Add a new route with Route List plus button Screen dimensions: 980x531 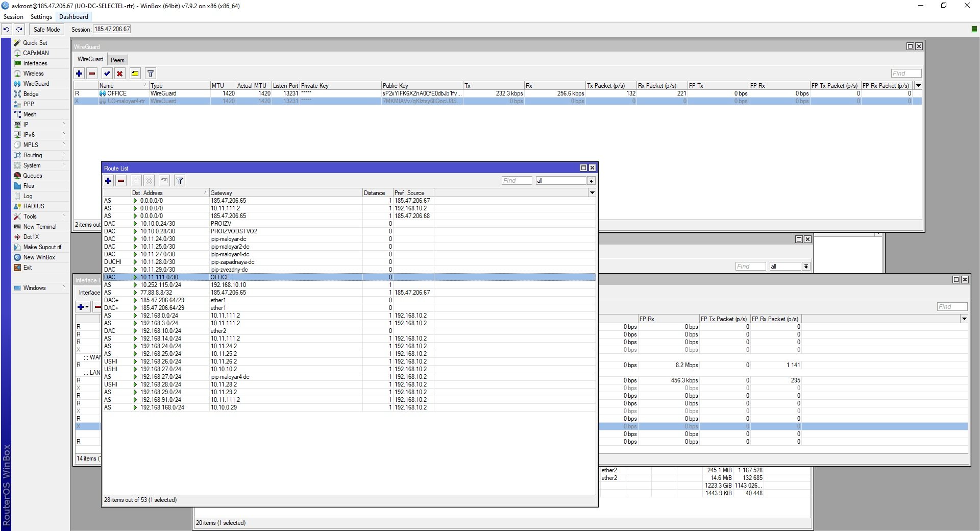108,181
